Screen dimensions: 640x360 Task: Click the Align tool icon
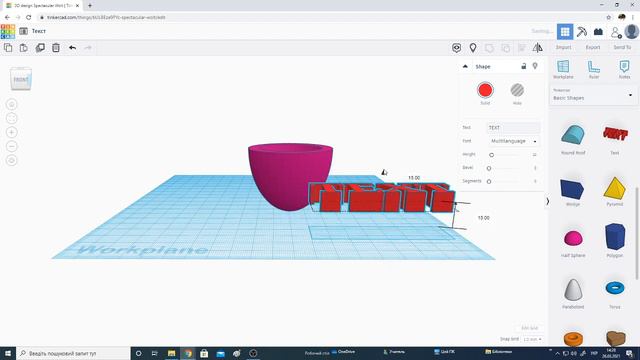point(522,48)
